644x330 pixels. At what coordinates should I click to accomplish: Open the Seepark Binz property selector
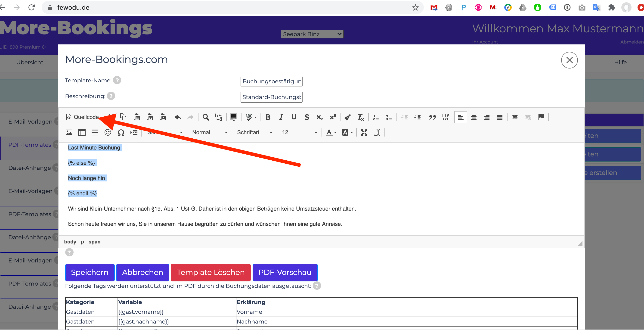tap(312, 34)
